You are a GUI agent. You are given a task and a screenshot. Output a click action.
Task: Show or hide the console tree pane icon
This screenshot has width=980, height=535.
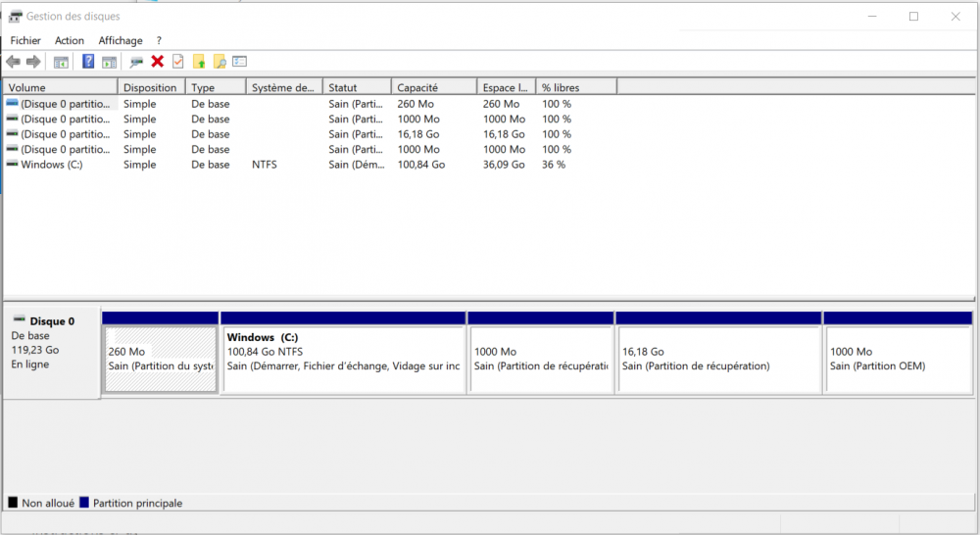pos(61,62)
